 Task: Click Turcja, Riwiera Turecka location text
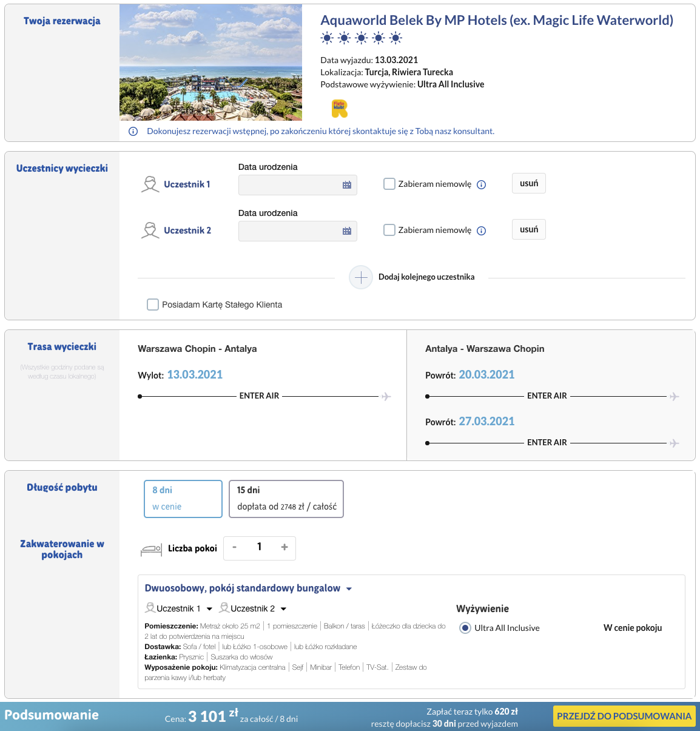tap(409, 72)
